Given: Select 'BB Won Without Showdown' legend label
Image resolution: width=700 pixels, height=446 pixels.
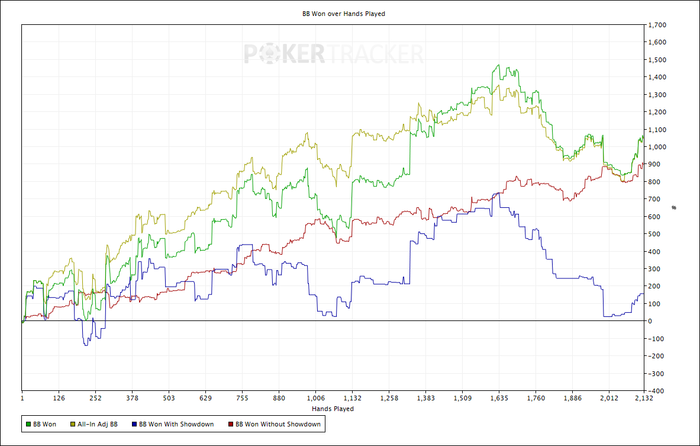Looking at the screenshot, I should click(x=278, y=424).
